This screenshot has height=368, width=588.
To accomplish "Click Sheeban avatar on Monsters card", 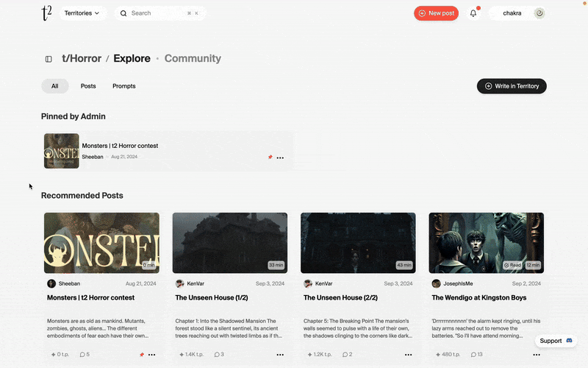I will pos(51,283).
